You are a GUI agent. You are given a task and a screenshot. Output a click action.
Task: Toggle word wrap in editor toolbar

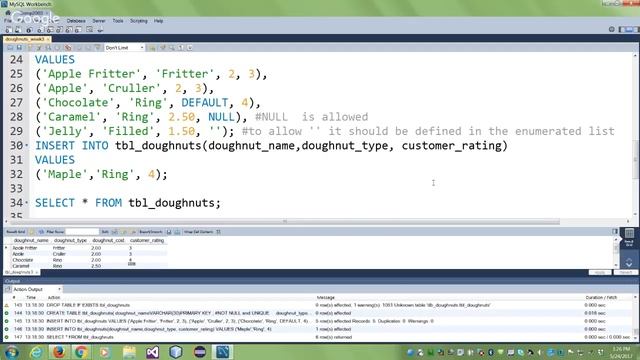coord(190,48)
